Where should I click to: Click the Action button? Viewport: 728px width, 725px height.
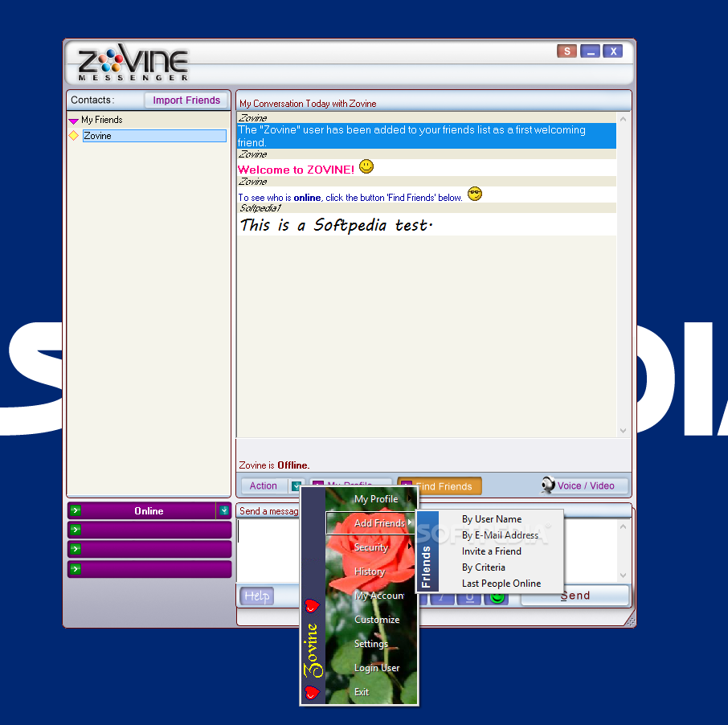point(264,485)
